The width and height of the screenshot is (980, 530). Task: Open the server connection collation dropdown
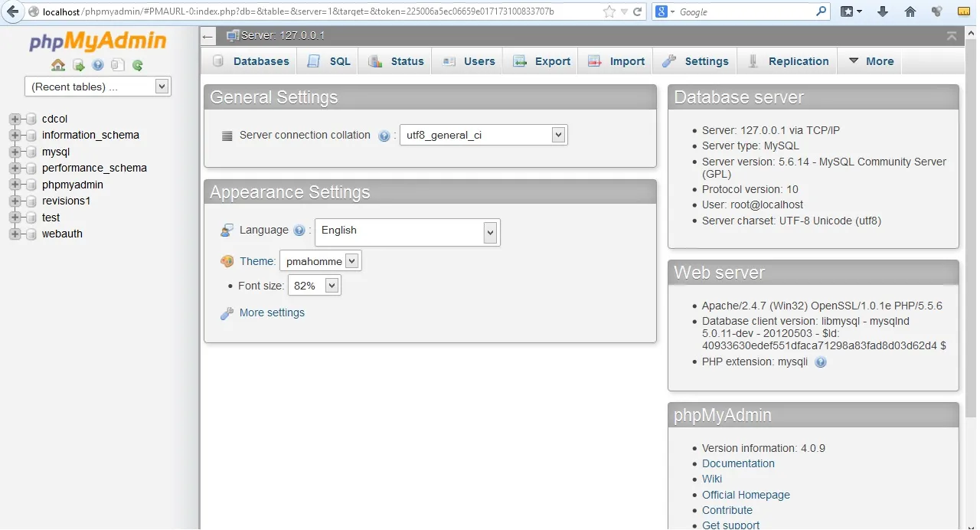tap(484, 136)
